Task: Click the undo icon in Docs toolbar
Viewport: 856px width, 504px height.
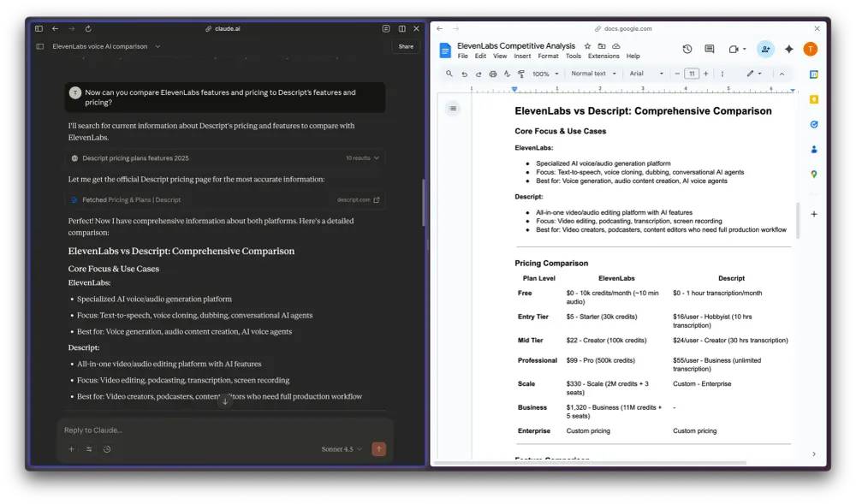Action: click(x=464, y=74)
